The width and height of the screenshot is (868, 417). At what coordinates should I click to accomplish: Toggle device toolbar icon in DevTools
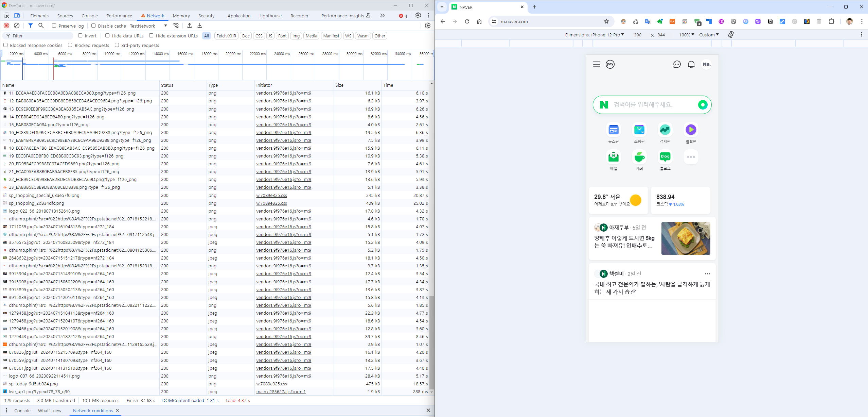(x=17, y=16)
